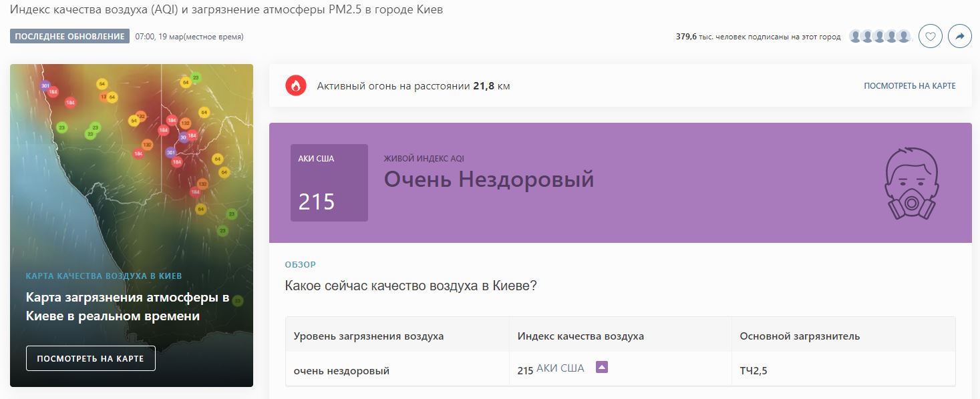Image resolution: width=980 pixels, height=399 pixels.
Task: Open ПОСМОТРЕТЬ НА КАРТЕ on the map card
Action: click(90, 358)
